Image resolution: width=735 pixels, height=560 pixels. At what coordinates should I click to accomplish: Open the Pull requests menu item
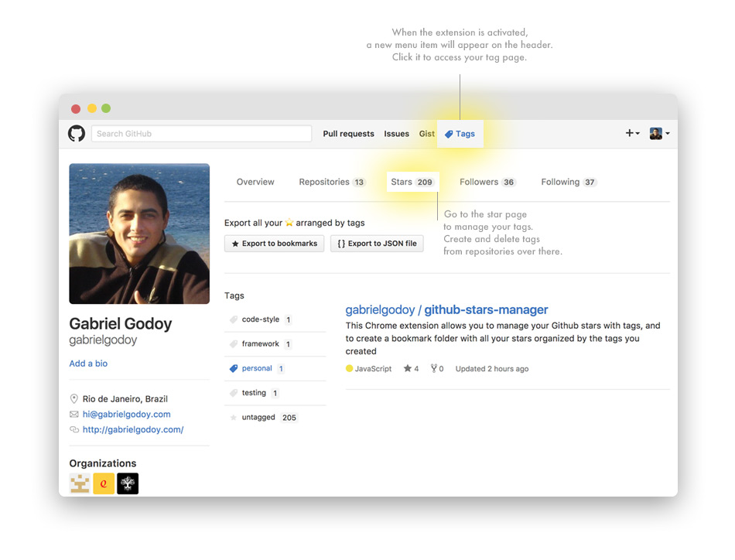(348, 133)
